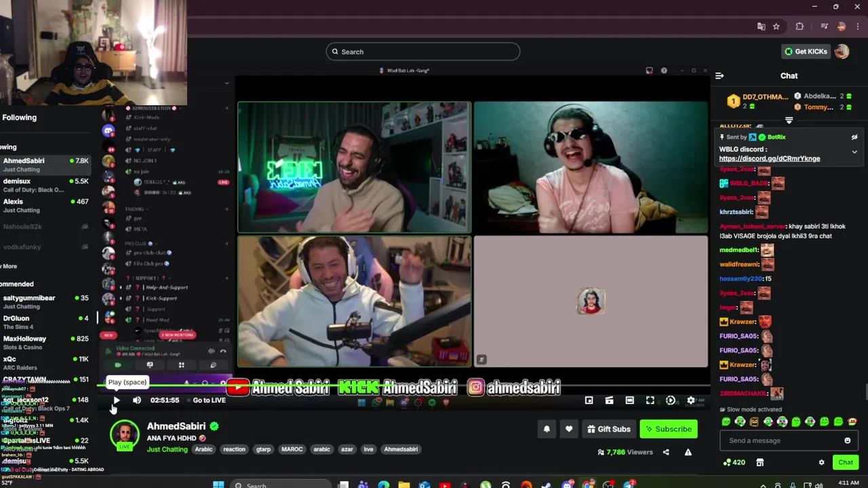868x488 pixels.
Task: Open browser extensions puzzle icon
Action: [800, 26]
